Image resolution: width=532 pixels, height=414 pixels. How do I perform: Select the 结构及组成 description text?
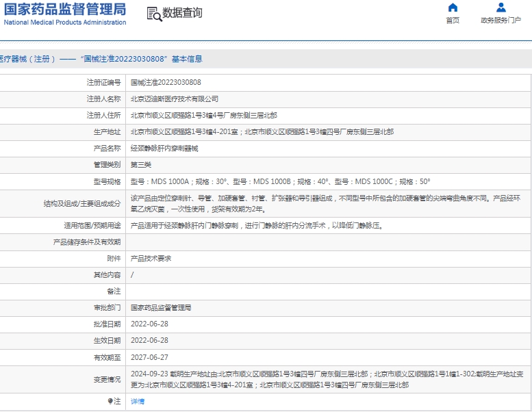click(x=325, y=204)
